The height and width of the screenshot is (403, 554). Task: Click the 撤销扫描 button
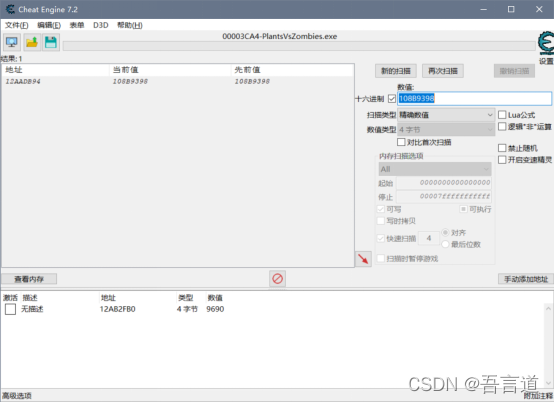click(x=514, y=71)
